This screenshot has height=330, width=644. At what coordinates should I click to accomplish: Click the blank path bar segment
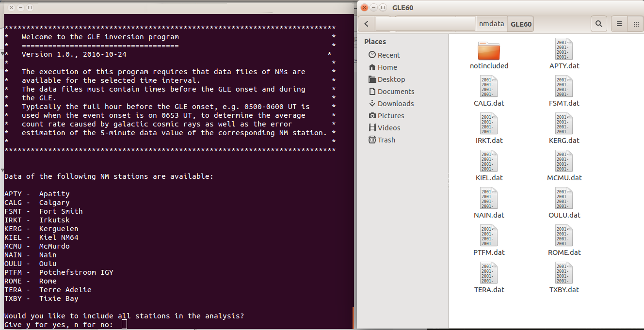(x=425, y=24)
